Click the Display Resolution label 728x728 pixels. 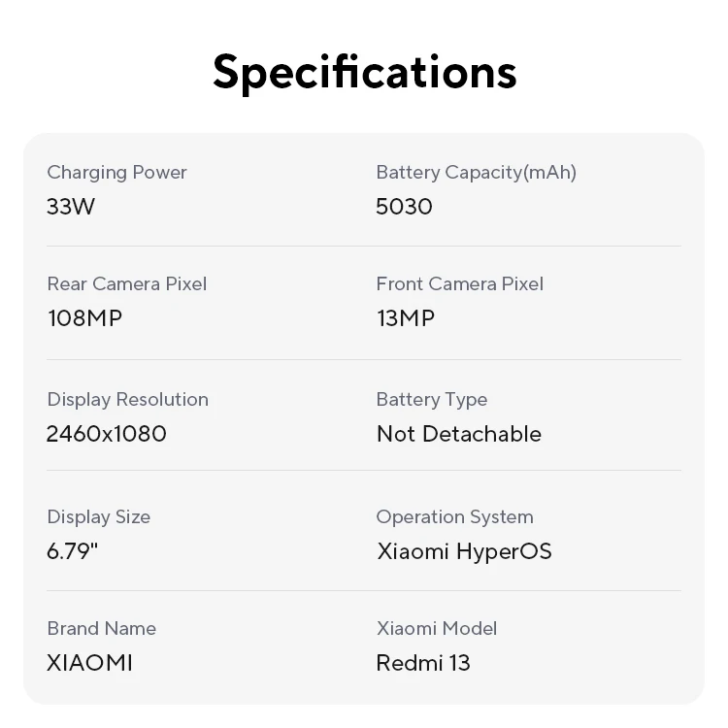(x=127, y=399)
